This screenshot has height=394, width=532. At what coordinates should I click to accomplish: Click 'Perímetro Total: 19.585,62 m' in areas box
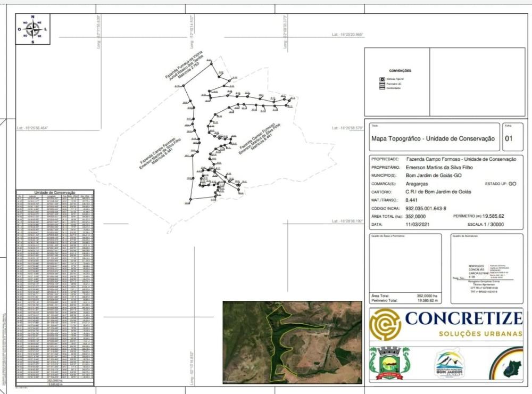coord(404,301)
